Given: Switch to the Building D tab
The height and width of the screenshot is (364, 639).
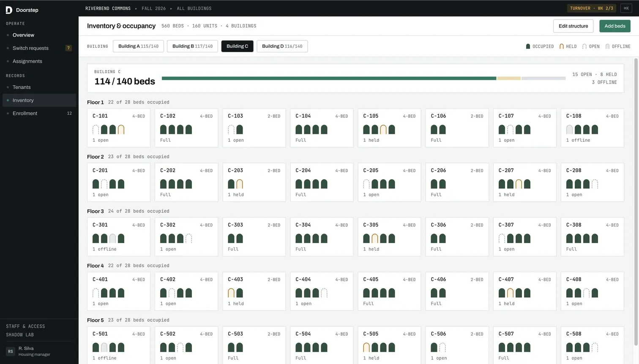Looking at the screenshot, I should click(282, 46).
